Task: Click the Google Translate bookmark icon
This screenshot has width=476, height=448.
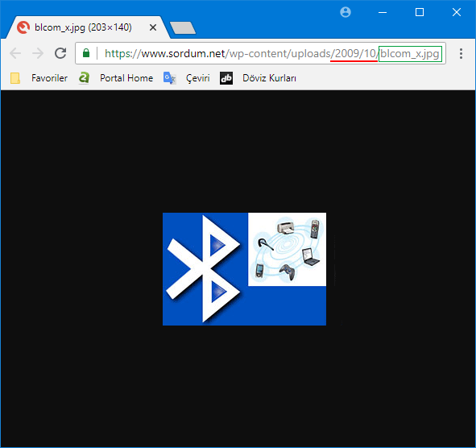Action: click(170, 78)
